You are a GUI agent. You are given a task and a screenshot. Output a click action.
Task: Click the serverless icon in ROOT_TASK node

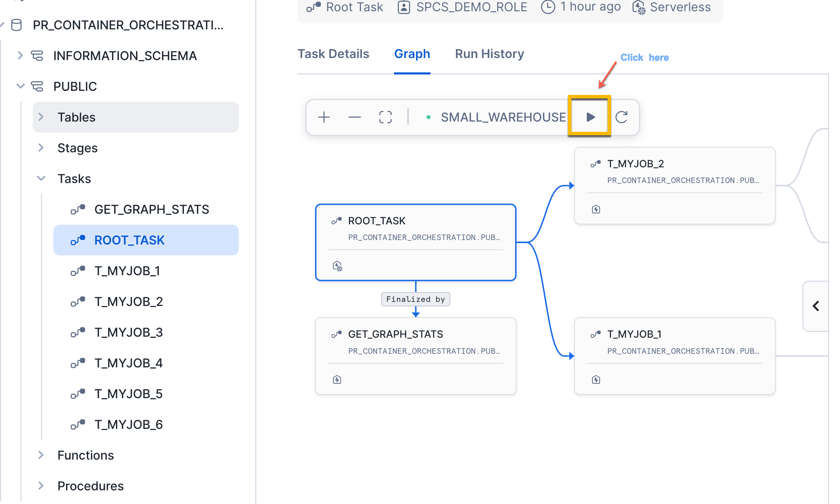[x=337, y=266]
